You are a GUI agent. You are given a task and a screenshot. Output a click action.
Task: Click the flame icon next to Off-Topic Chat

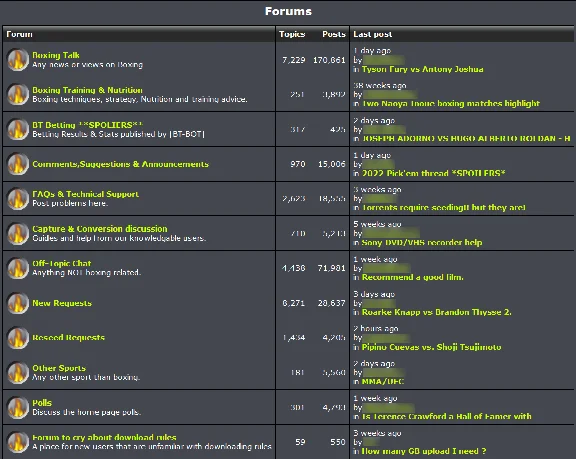[18, 268]
